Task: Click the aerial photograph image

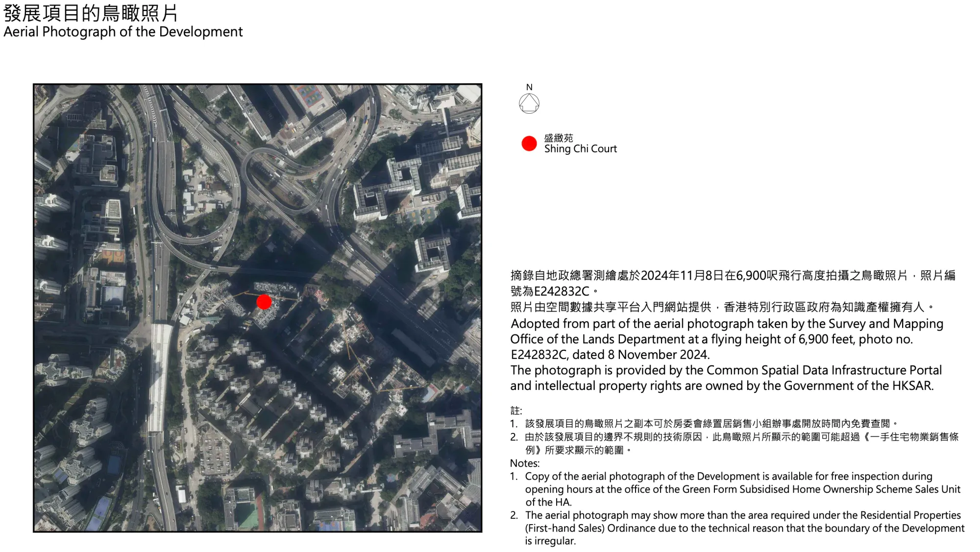Action: pos(258,308)
